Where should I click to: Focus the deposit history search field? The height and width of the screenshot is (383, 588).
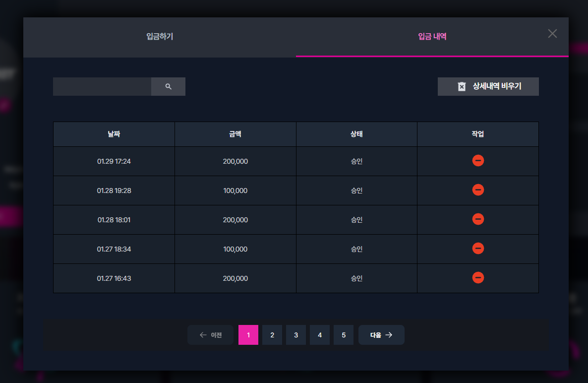click(x=102, y=87)
